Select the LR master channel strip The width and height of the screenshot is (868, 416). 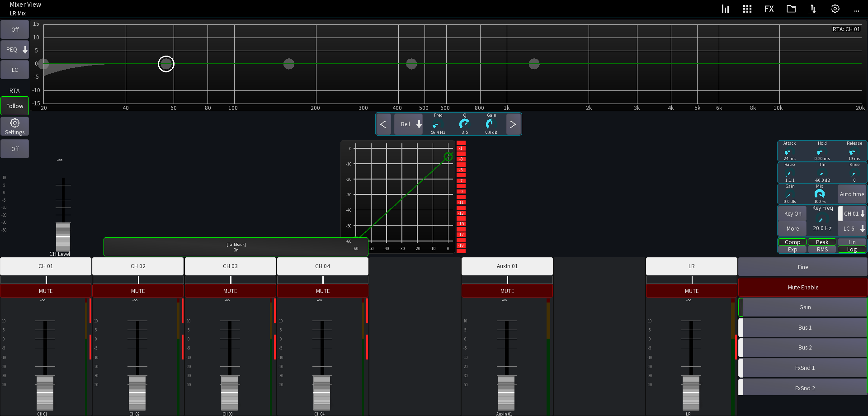(x=691, y=266)
